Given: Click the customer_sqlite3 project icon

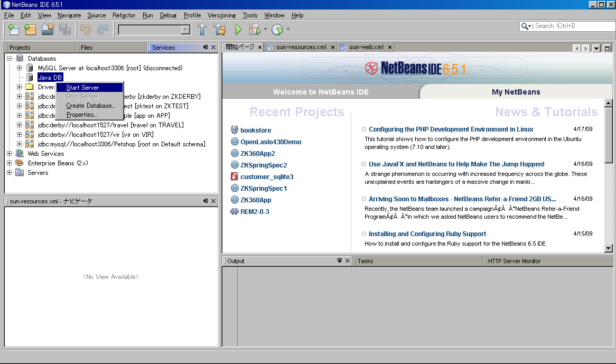Looking at the screenshot, I should [x=235, y=176].
